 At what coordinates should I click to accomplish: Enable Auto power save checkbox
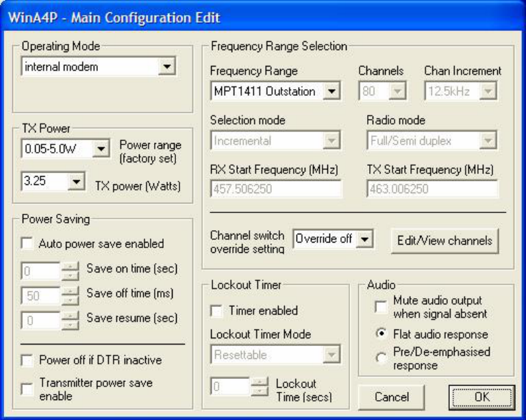(27, 243)
